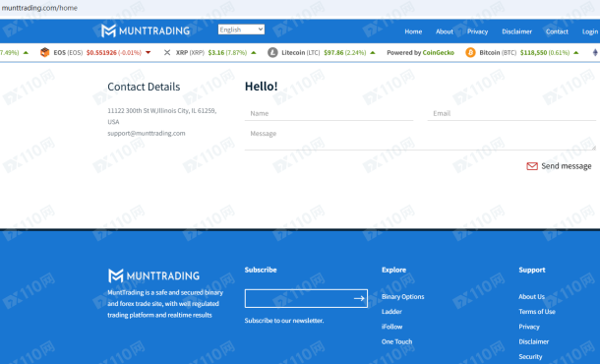Click the XRP price $3.16
Image resolution: width=600 pixels, height=364 pixels.
pos(216,52)
